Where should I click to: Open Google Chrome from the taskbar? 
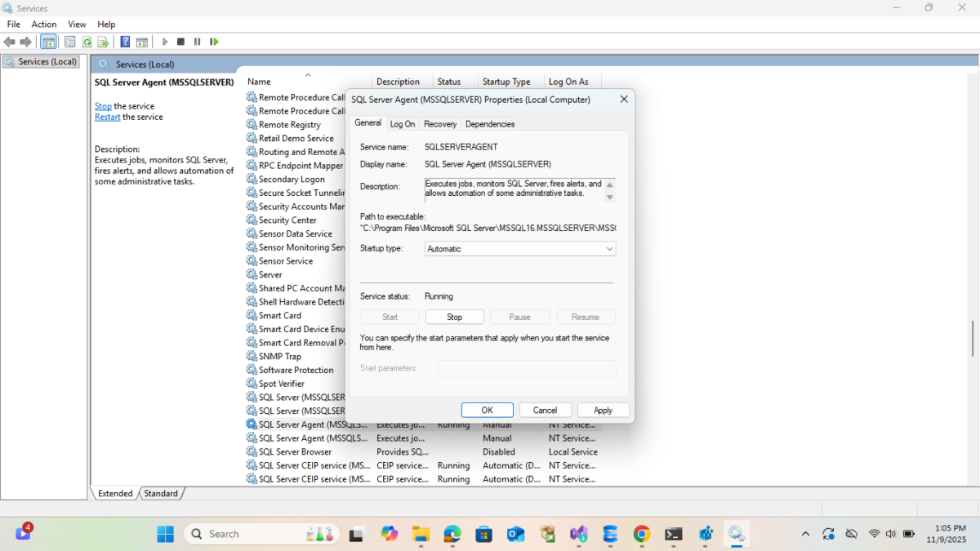(x=642, y=534)
